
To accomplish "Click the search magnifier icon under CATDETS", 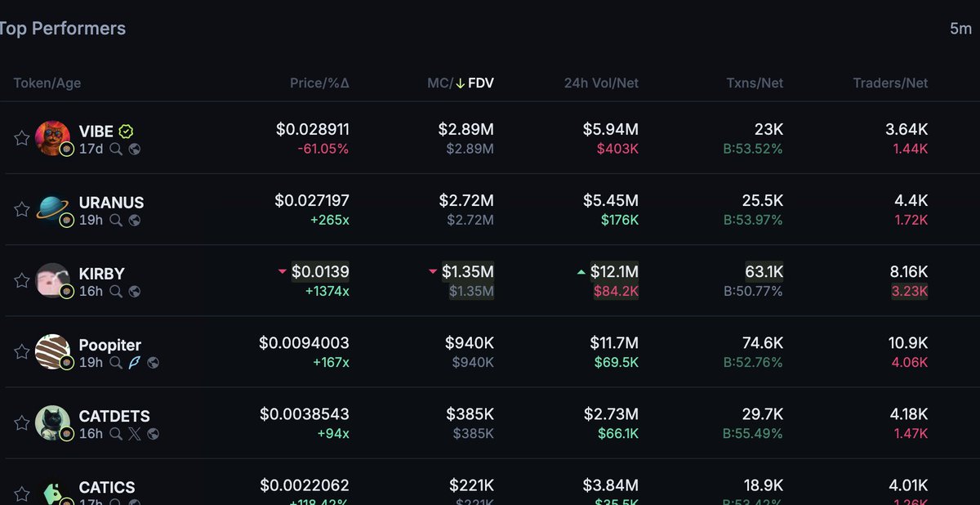I will 116,434.
